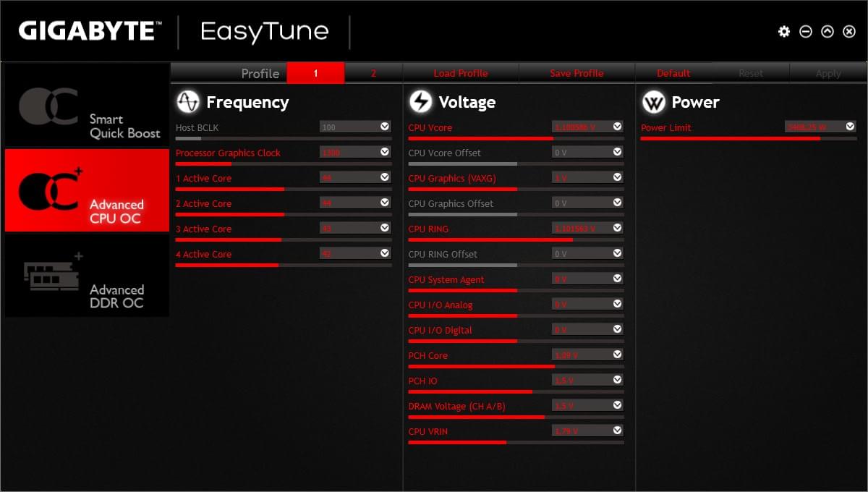Click the 2 Active Core slider
The height and width of the screenshot is (492, 868).
click(284, 214)
